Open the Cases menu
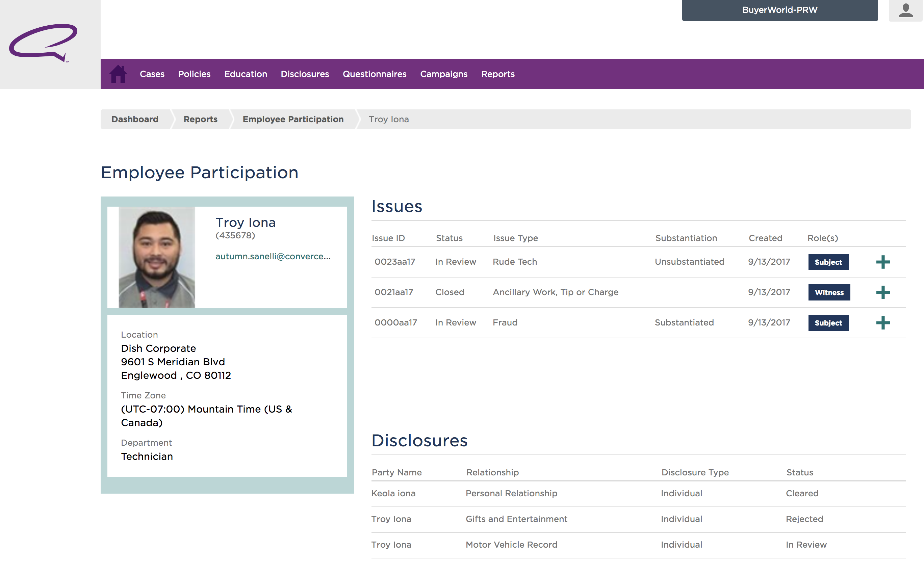 [x=152, y=74]
